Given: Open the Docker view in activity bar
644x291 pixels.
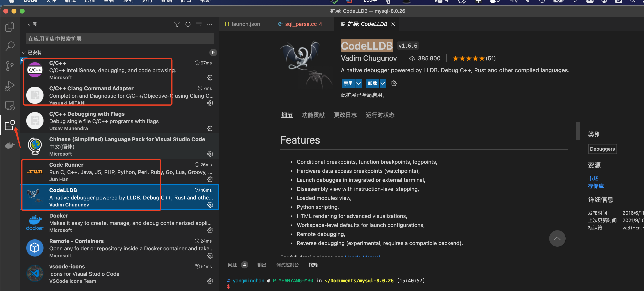Looking at the screenshot, I should [x=9, y=145].
